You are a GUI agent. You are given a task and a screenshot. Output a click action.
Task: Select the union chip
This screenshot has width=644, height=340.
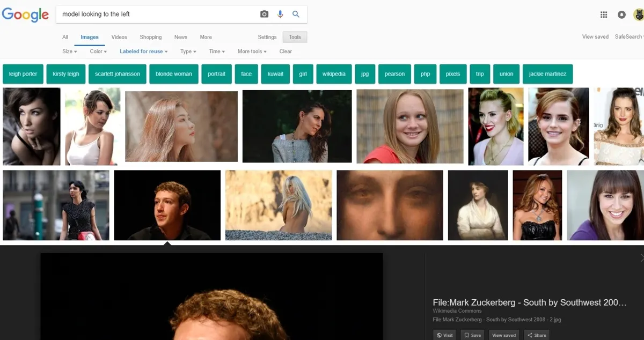506,74
